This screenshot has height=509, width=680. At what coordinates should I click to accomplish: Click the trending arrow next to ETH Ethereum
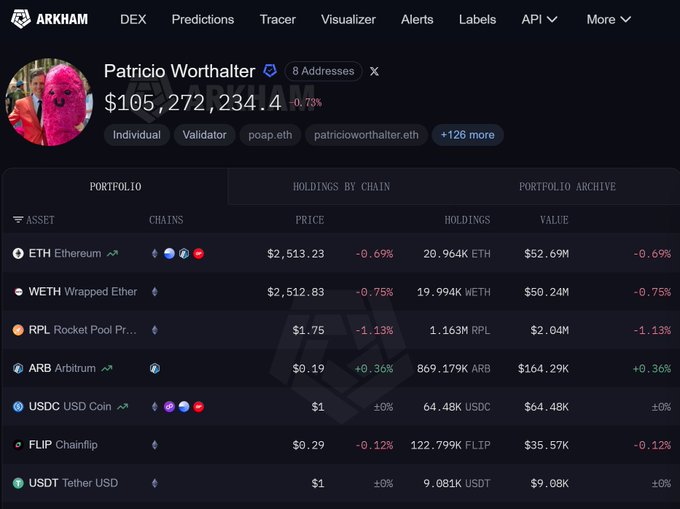(x=113, y=254)
